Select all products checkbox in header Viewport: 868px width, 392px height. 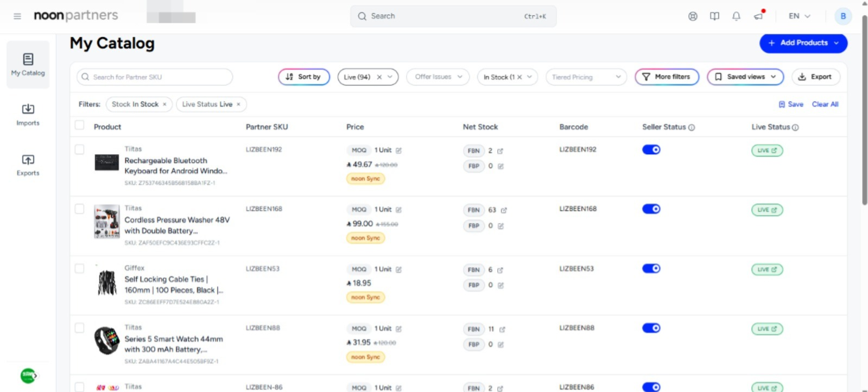(x=80, y=125)
